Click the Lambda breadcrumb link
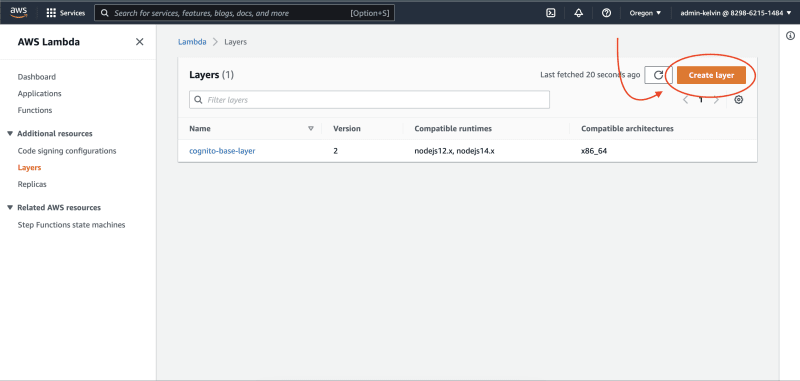This screenshot has width=800, height=381. tap(192, 42)
